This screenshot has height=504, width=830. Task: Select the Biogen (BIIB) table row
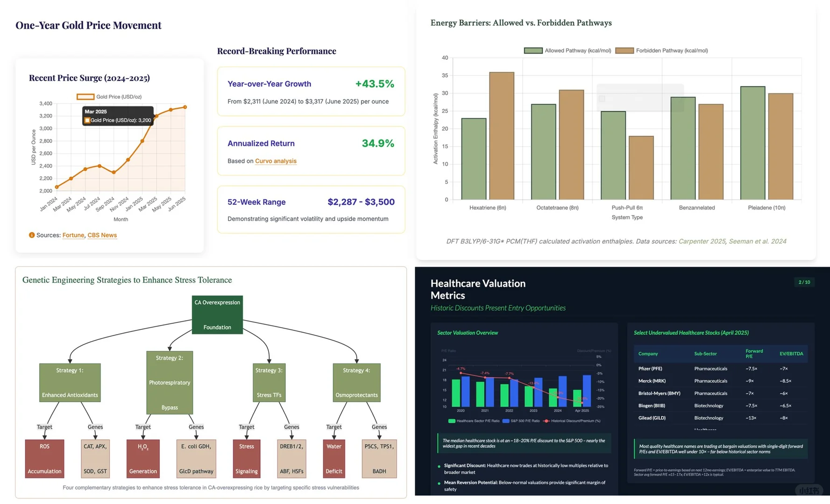coord(721,406)
